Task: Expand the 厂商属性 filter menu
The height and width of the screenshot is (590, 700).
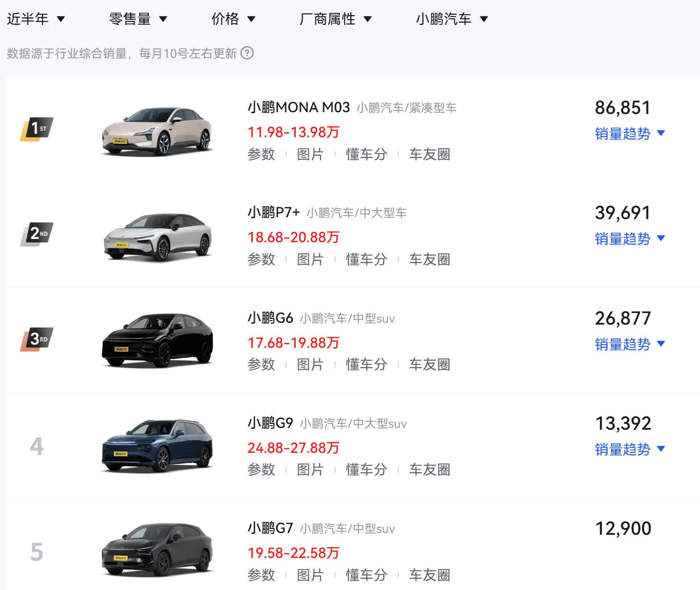Action: [335, 19]
